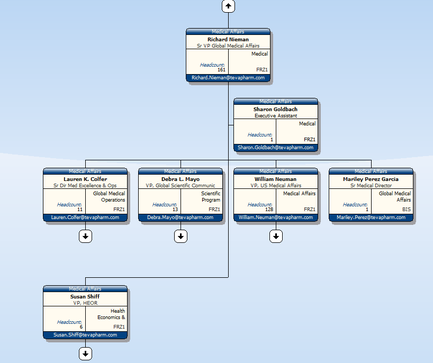Screen dimensions: 433x363
Task: Click Sr Dir Med Excellence & Ops title
Action: point(85,185)
